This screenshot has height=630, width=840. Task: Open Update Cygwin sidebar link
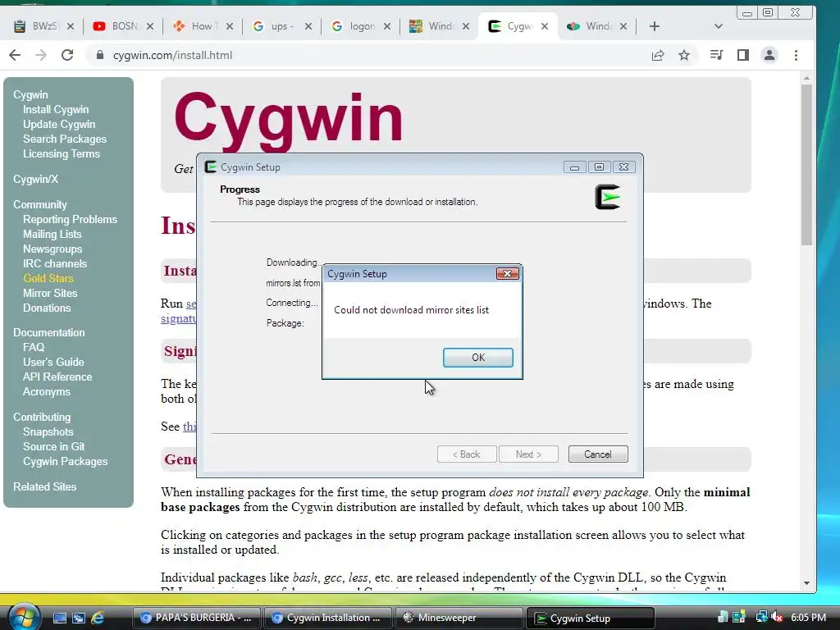tap(59, 125)
